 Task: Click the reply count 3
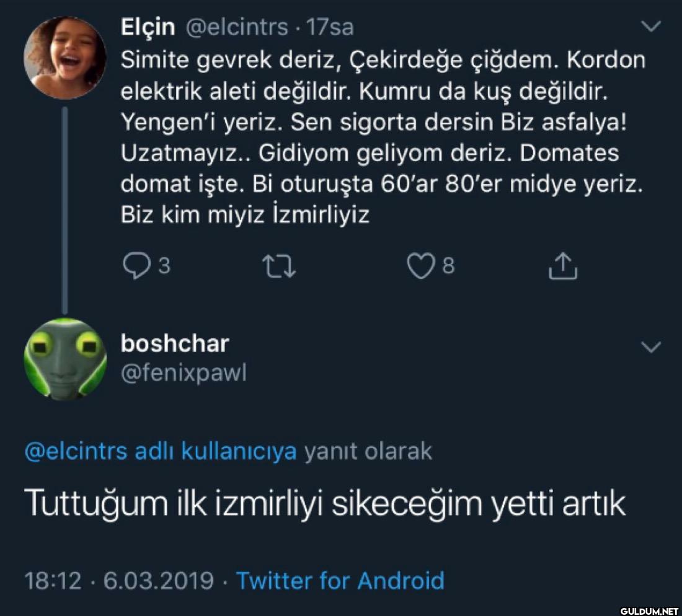coord(164,266)
